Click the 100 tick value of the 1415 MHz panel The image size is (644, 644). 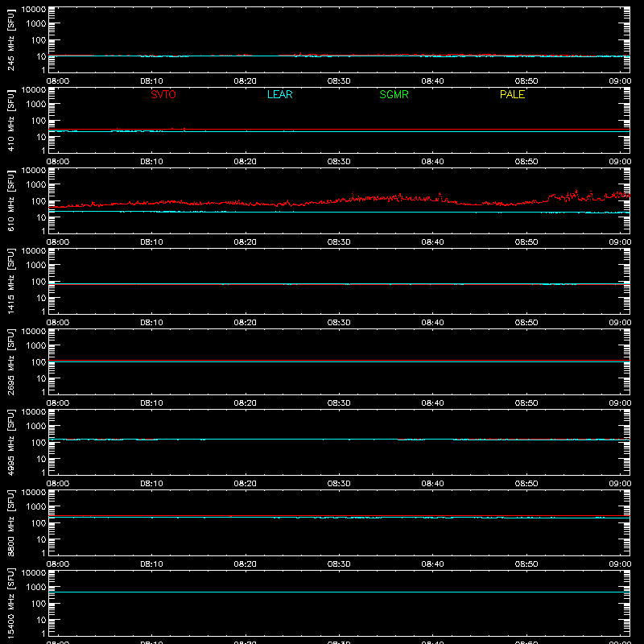[39, 282]
